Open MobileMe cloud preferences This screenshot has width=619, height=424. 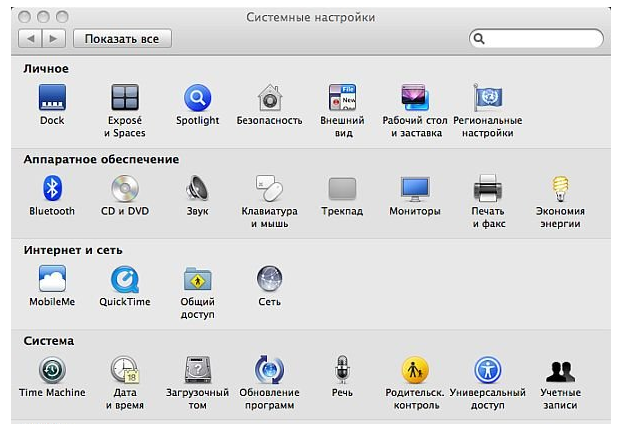click(x=52, y=279)
